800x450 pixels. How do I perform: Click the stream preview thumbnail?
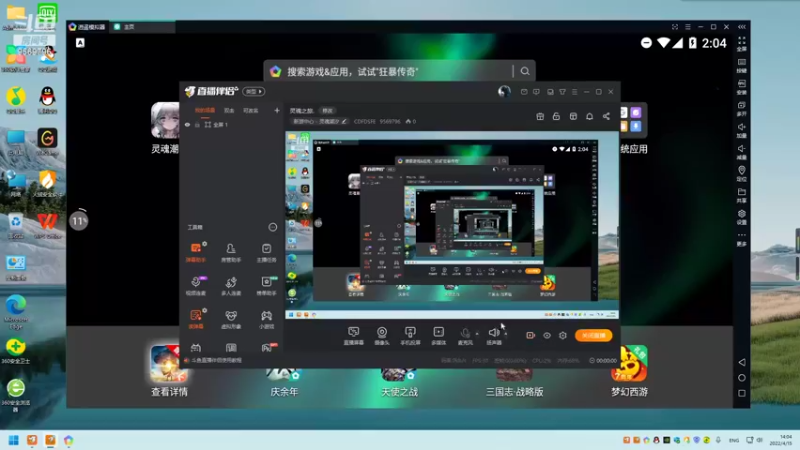tap(452, 225)
